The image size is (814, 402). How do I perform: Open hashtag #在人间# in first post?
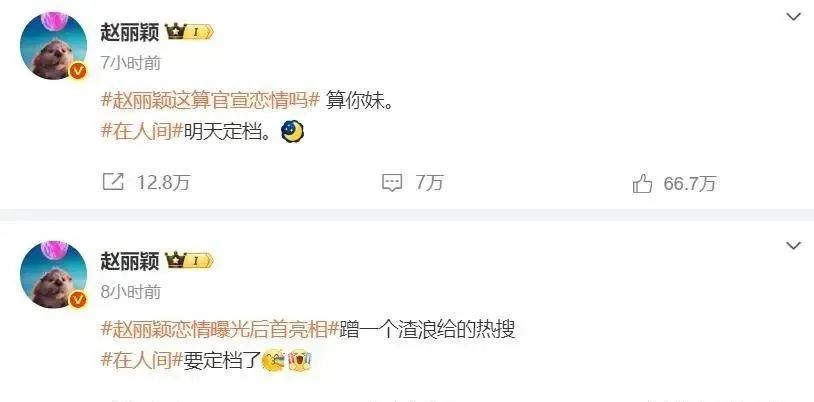tap(142, 132)
